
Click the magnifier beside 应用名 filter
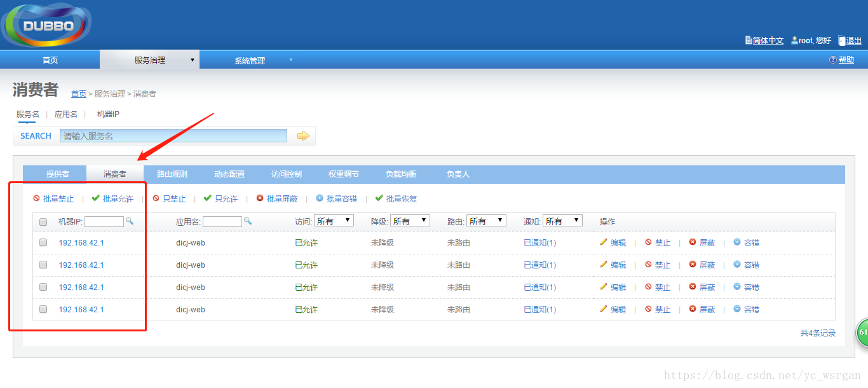pyautogui.click(x=248, y=221)
